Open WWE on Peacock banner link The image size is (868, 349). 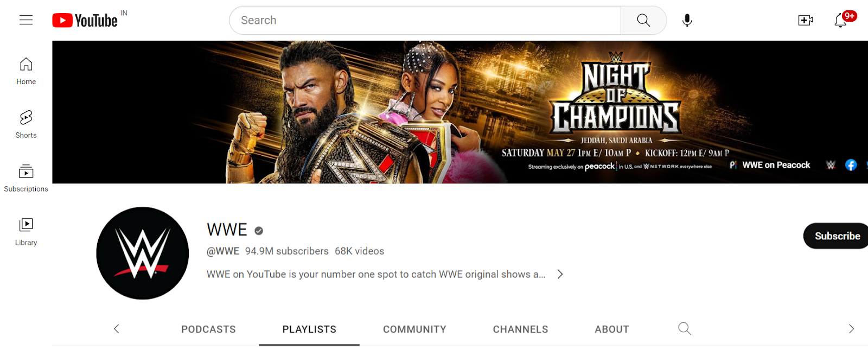click(770, 165)
